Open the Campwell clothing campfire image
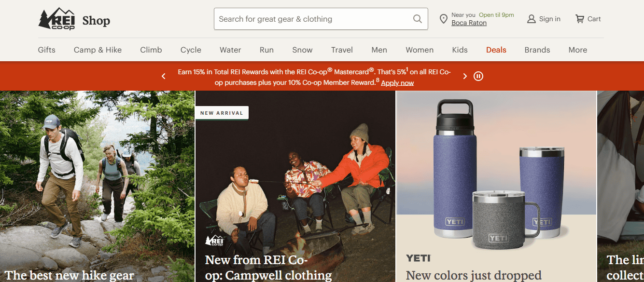 point(295,178)
